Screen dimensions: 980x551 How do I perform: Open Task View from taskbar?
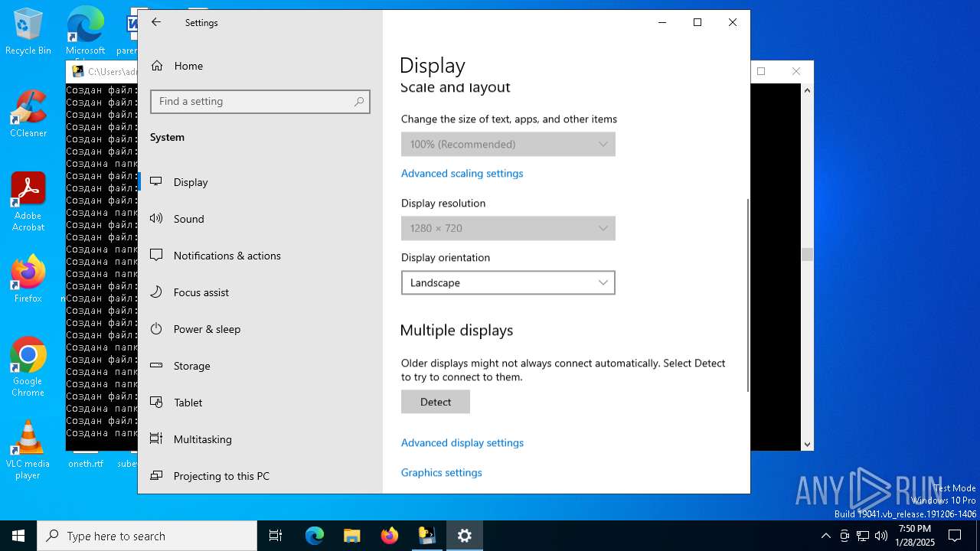(276, 536)
